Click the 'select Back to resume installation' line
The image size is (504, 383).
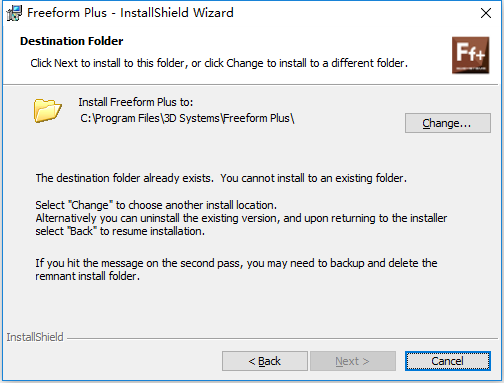click(120, 231)
